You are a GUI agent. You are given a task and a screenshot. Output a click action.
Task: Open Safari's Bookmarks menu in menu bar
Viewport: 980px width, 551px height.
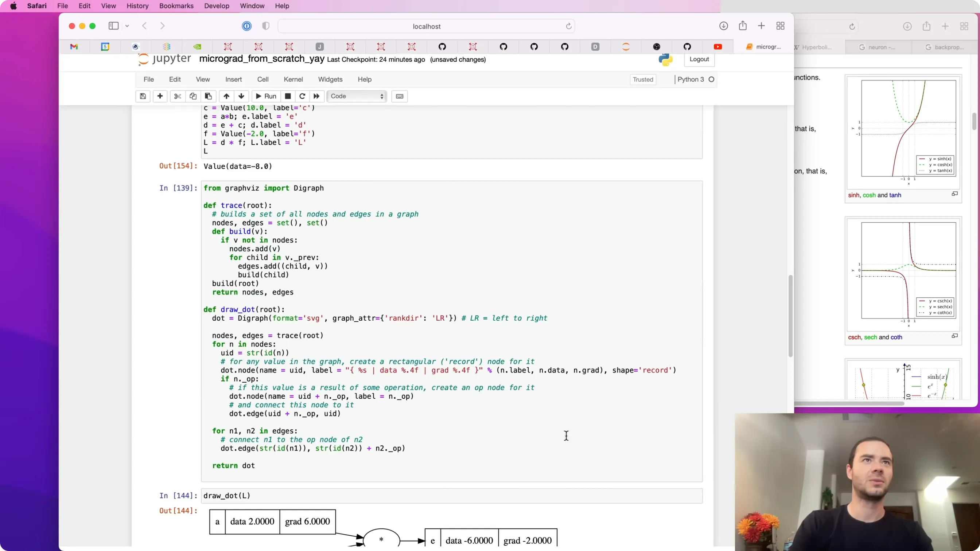pos(176,6)
